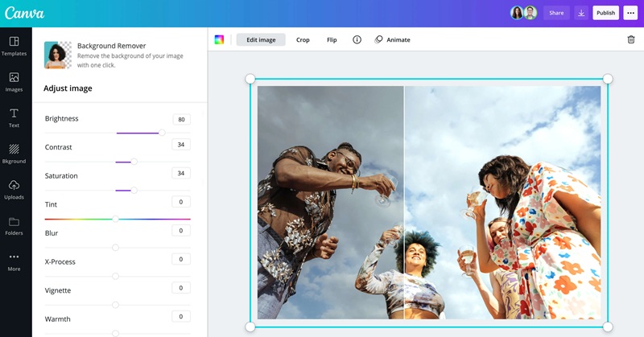Click the Publish button
The height and width of the screenshot is (337, 644).
(606, 13)
